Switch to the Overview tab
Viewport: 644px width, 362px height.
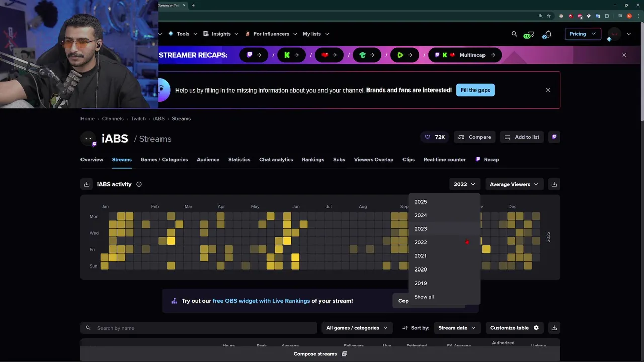92,160
